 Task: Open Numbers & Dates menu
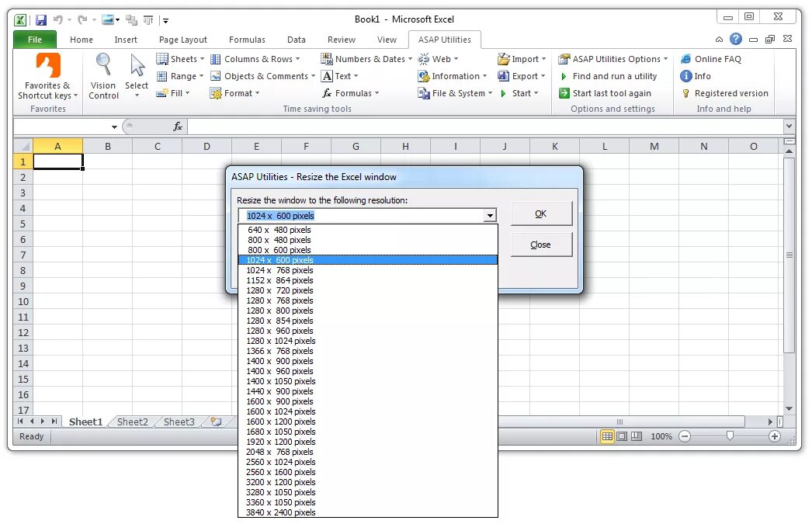[366, 59]
